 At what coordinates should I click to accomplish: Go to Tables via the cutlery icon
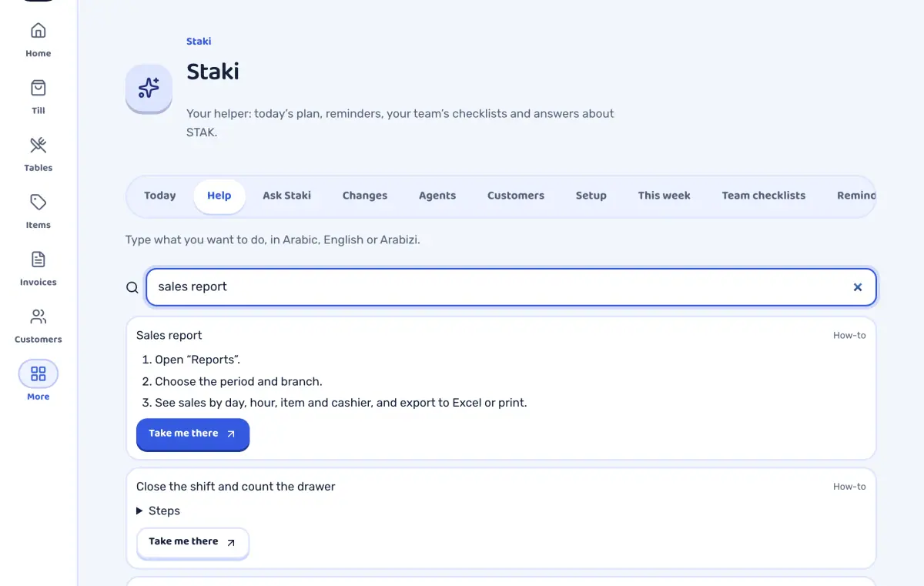[x=38, y=145]
